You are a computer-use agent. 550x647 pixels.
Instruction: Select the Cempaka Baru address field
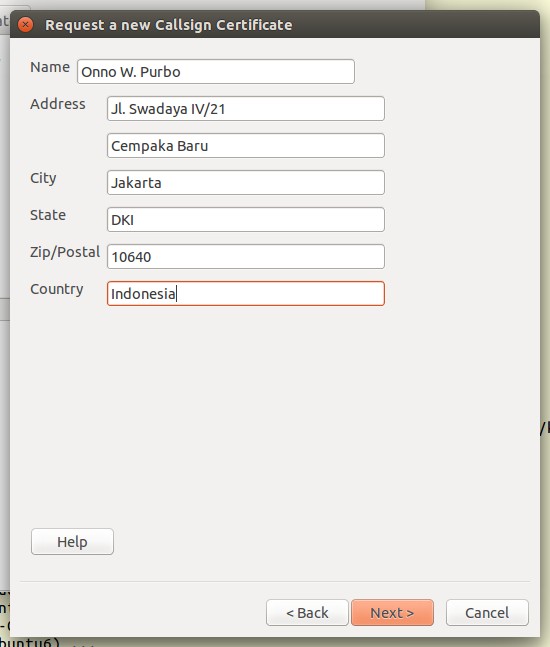[x=246, y=146]
